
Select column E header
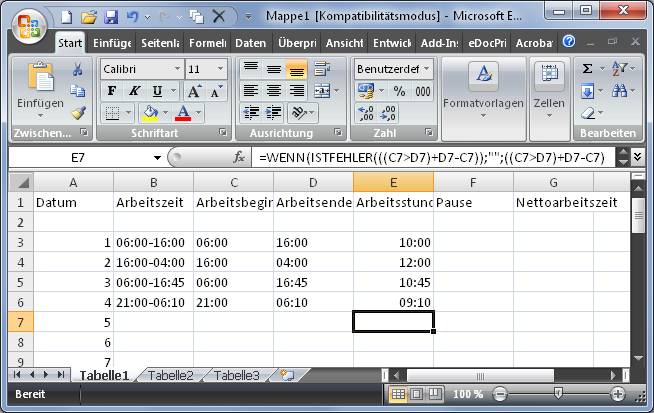[x=393, y=182]
